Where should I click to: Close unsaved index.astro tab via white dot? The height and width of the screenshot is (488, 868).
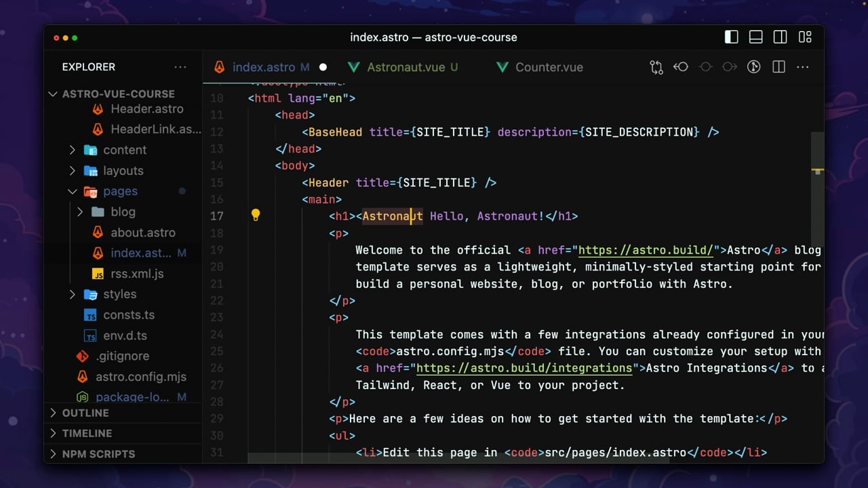click(323, 67)
